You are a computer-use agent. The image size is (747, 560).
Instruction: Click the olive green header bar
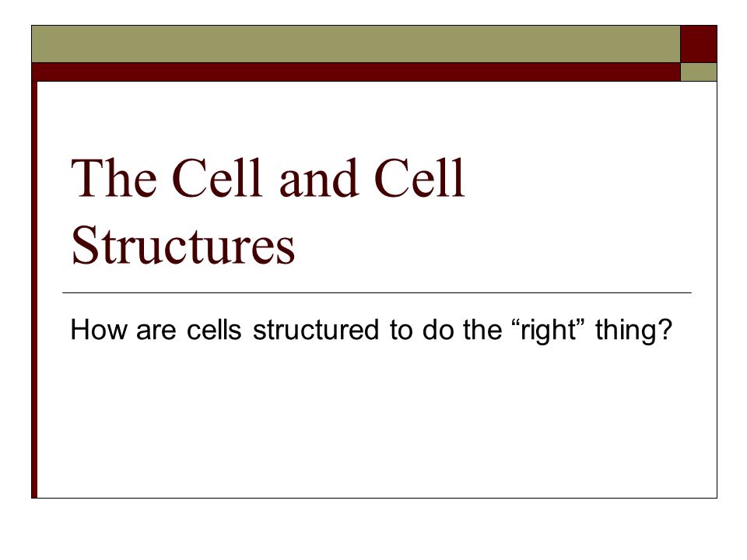[x=356, y=44]
